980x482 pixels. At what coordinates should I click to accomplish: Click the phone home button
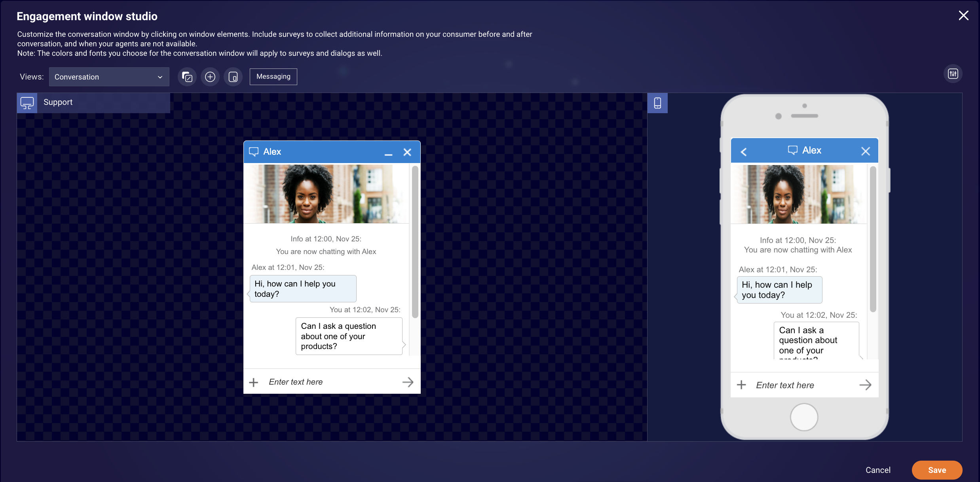[804, 417]
